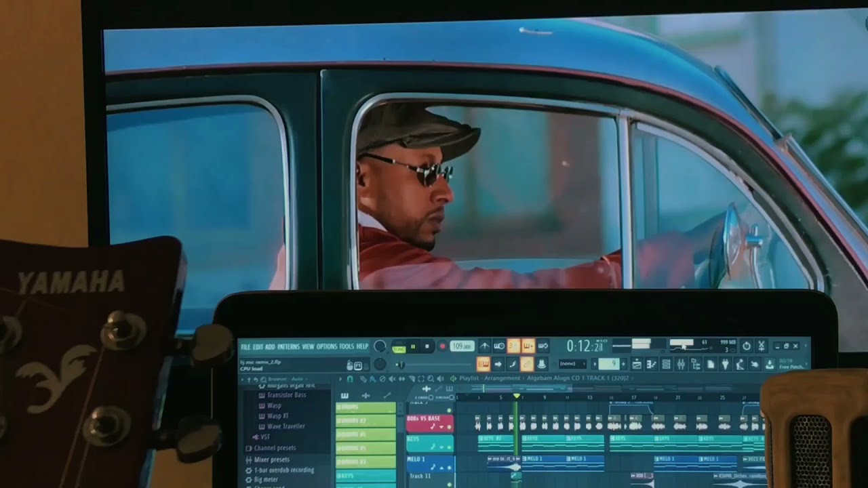Select the paint brush tool
Viewport: 868px width, 488px height.
point(372,379)
